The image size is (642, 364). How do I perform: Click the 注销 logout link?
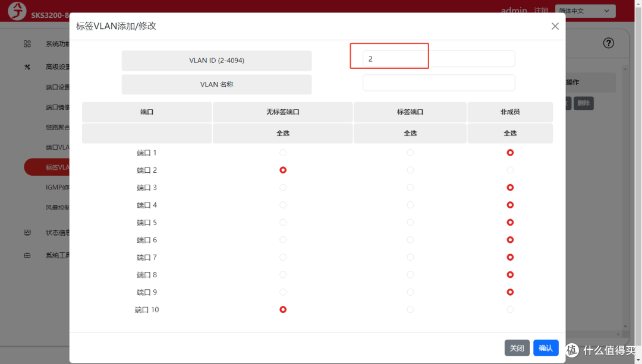[x=541, y=11]
